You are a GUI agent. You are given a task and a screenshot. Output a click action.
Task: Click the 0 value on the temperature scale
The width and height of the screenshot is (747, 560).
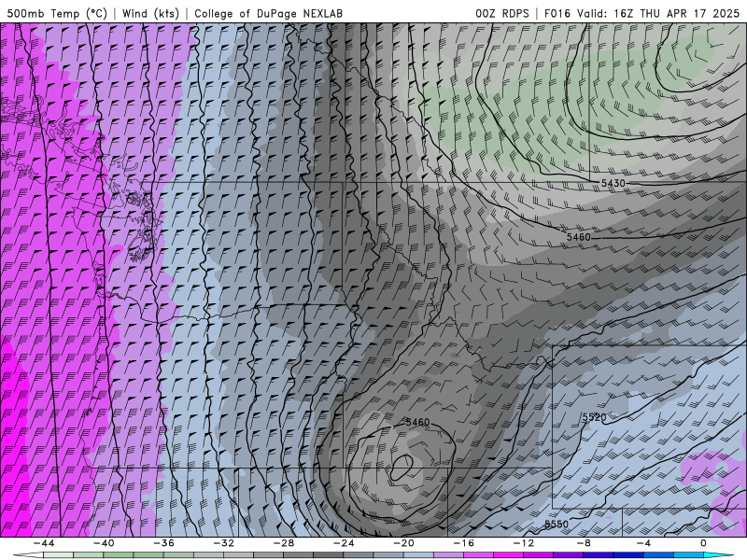tap(703, 543)
